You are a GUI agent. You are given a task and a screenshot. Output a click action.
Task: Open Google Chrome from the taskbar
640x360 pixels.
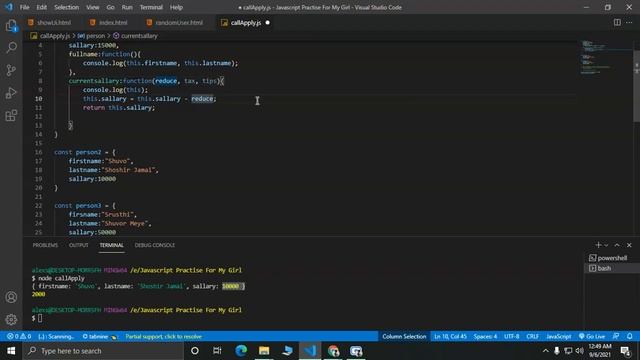pyautogui.click(x=333, y=351)
